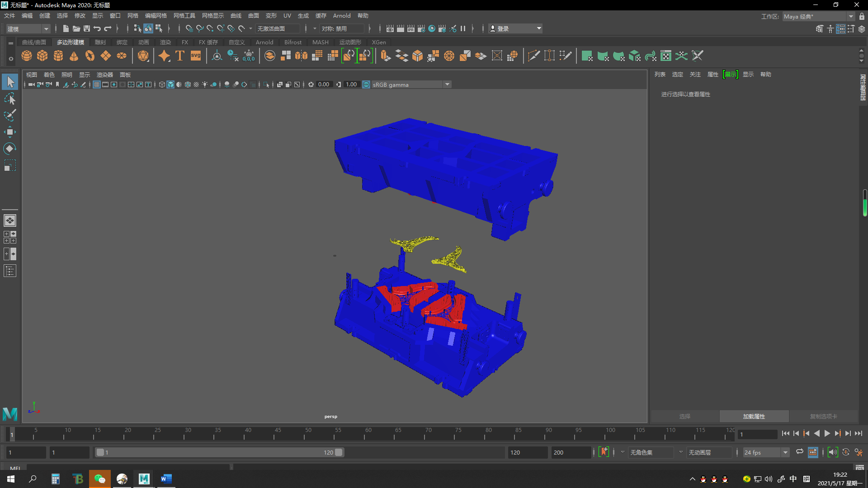The width and height of the screenshot is (868, 488).
Task: Select the Paint Selection tool
Action: [10, 116]
